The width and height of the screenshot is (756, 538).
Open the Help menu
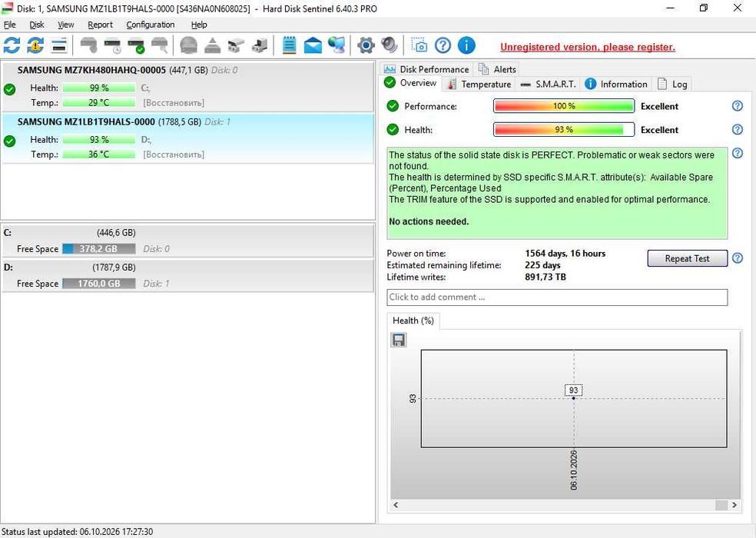click(199, 25)
